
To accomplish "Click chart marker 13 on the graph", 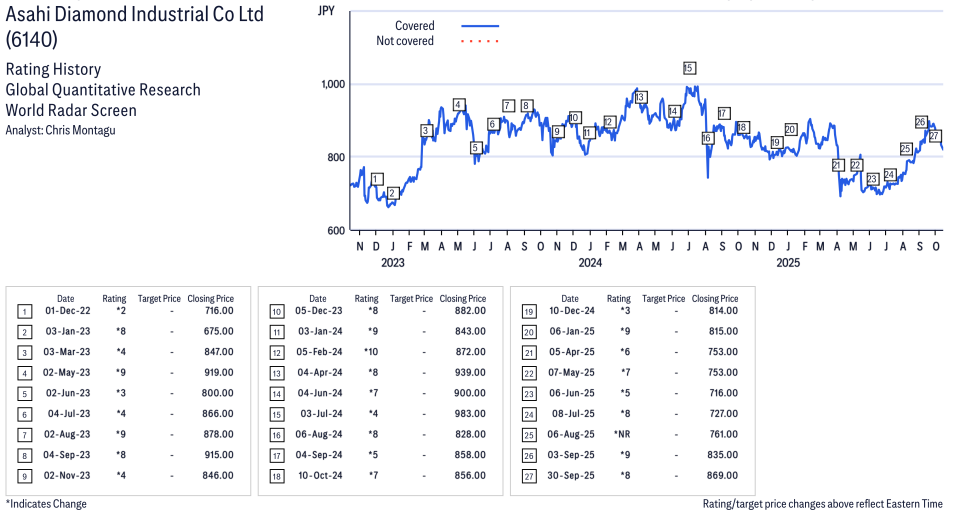I will pyautogui.click(x=640, y=97).
